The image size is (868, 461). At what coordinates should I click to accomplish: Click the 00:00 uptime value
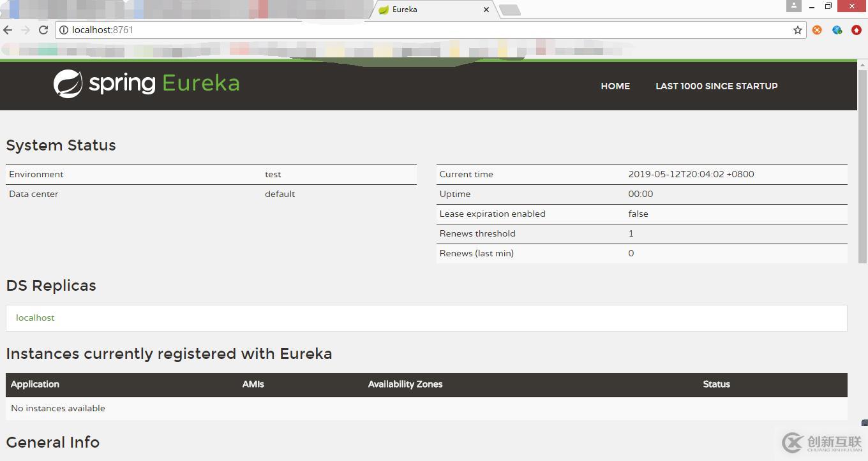[x=641, y=194]
